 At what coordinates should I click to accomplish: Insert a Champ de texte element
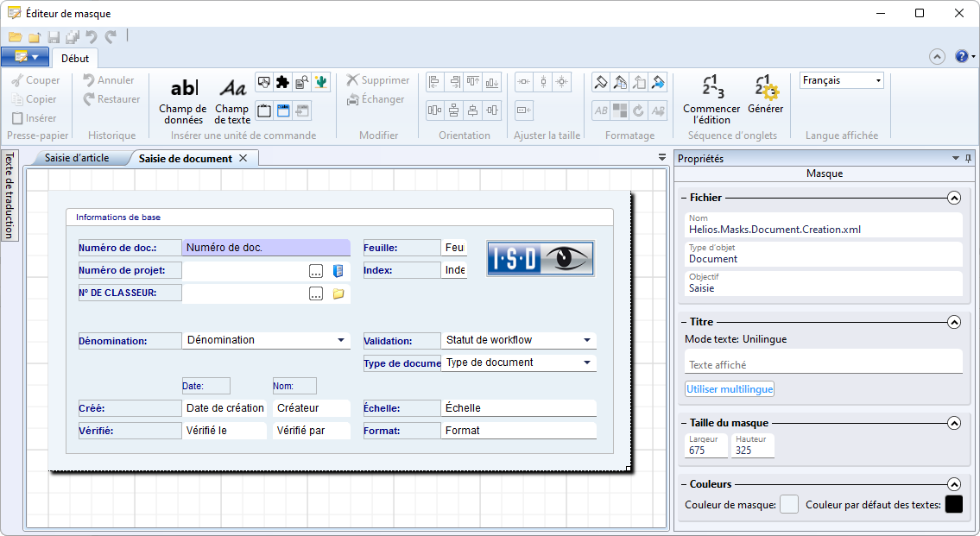pos(231,88)
